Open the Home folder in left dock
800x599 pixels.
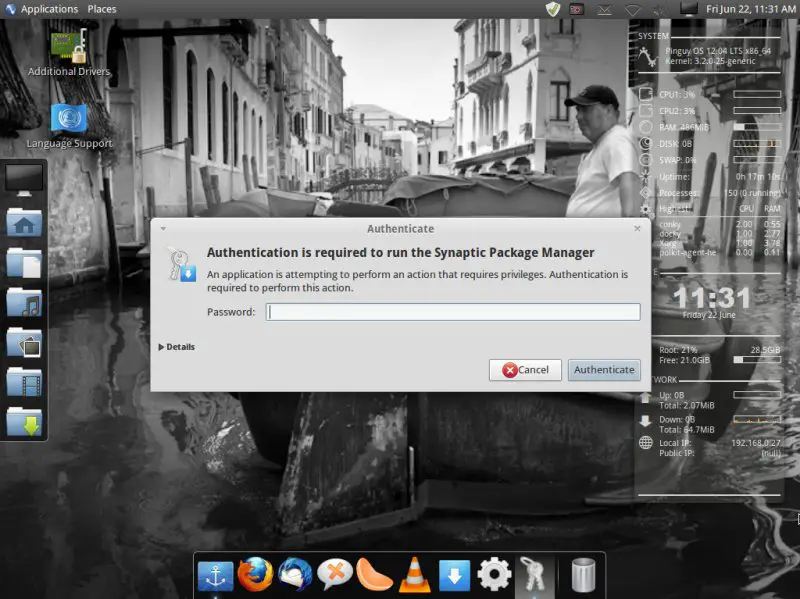[x=24, y=222]
